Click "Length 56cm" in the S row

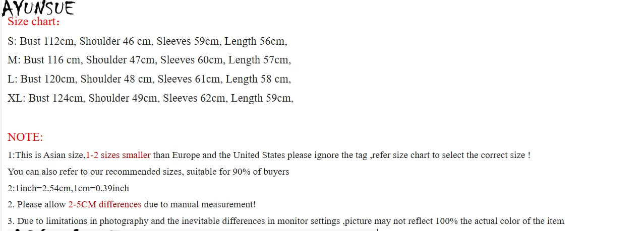pyautogui.click(x=255, y=41)
